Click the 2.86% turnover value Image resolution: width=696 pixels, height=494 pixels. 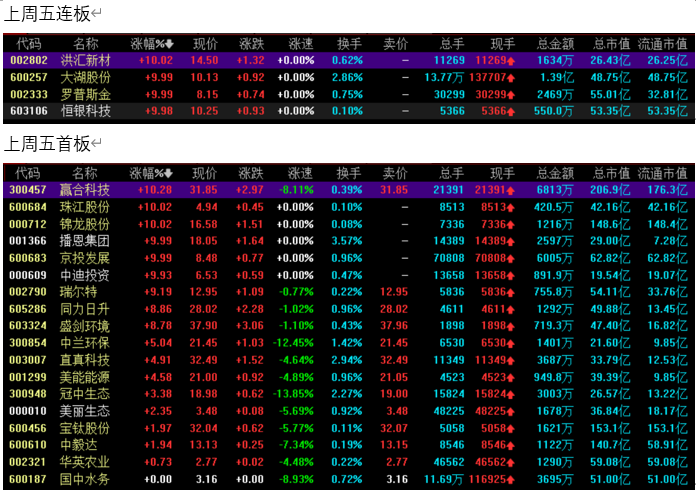point(348,77)
